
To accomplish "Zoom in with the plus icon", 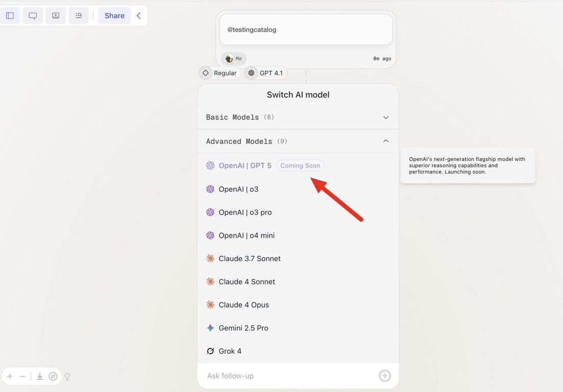I will [10, 376].
